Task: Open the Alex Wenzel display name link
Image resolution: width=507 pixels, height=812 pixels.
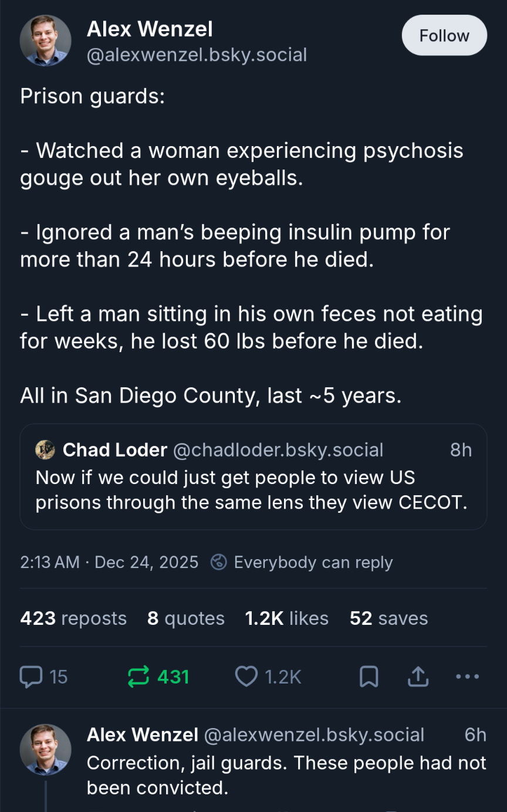Action: 150,29
